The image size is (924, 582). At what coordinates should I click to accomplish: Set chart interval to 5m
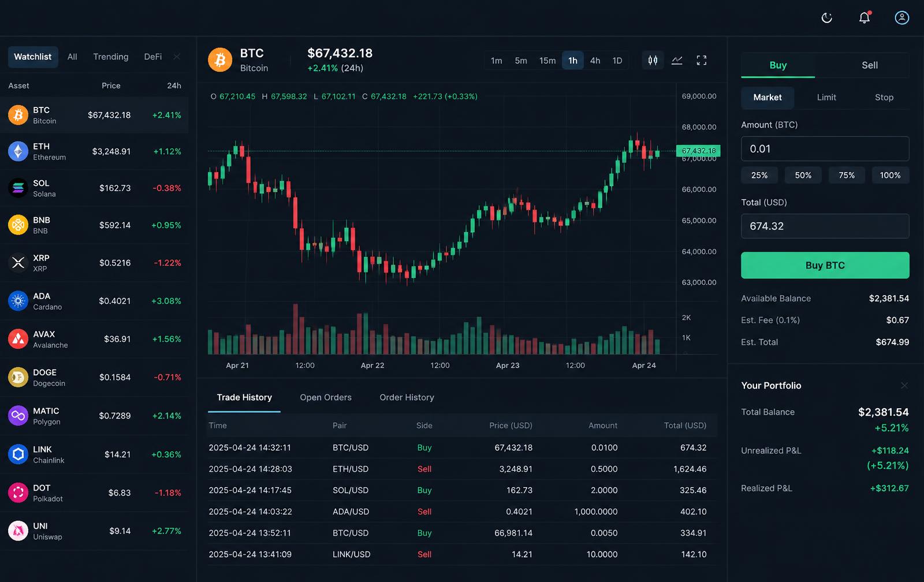tap(521, 61)
